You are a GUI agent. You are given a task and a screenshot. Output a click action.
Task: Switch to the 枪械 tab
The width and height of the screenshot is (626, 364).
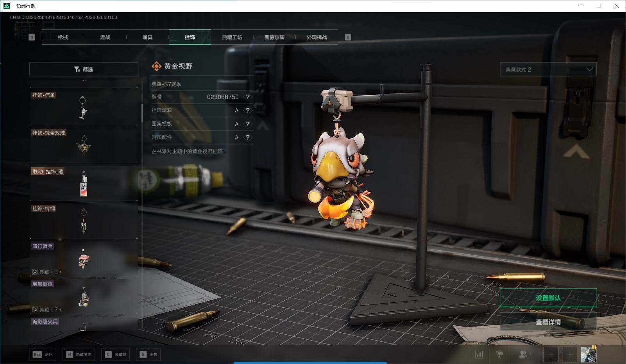63,37
